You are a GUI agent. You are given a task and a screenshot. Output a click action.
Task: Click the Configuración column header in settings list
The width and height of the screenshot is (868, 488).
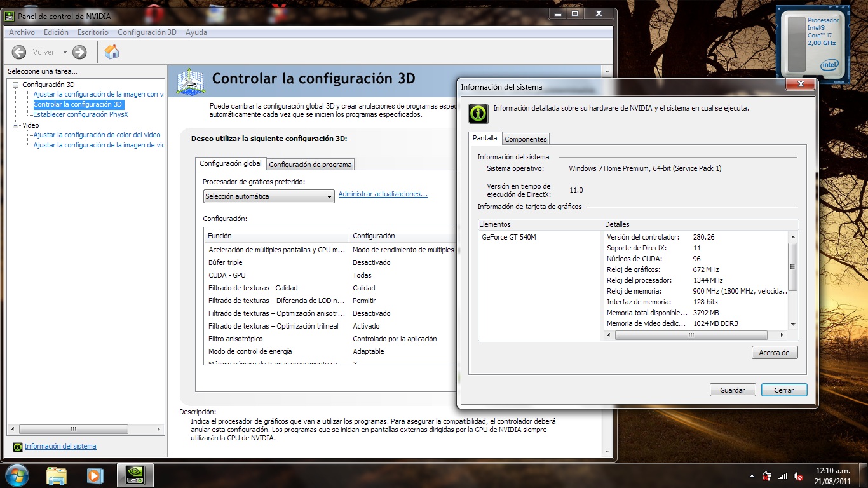(403, 236)
